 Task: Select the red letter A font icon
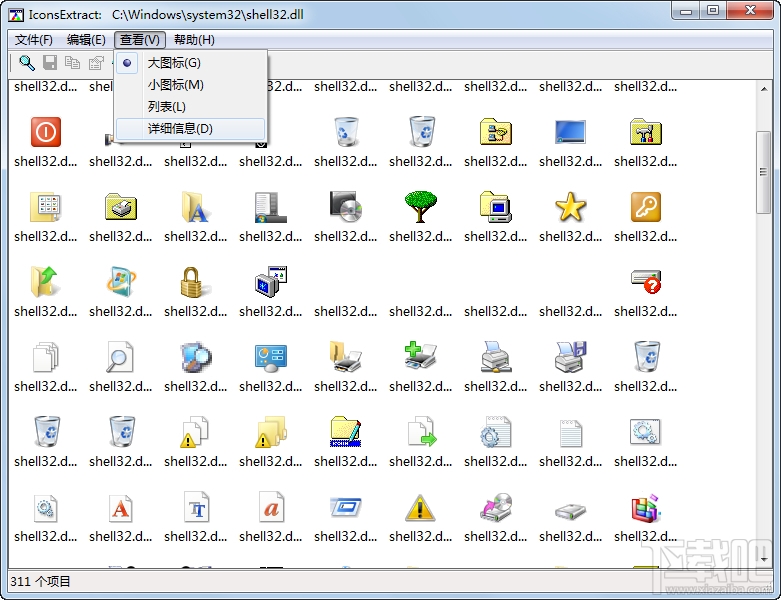tap(121, 508)
